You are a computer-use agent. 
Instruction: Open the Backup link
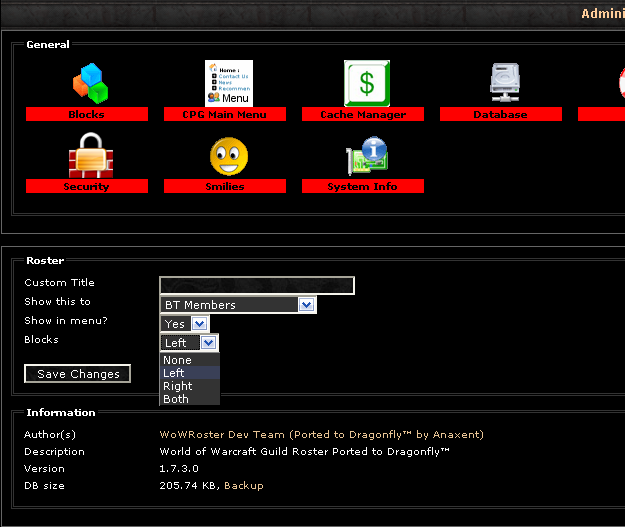click(243, 485)
